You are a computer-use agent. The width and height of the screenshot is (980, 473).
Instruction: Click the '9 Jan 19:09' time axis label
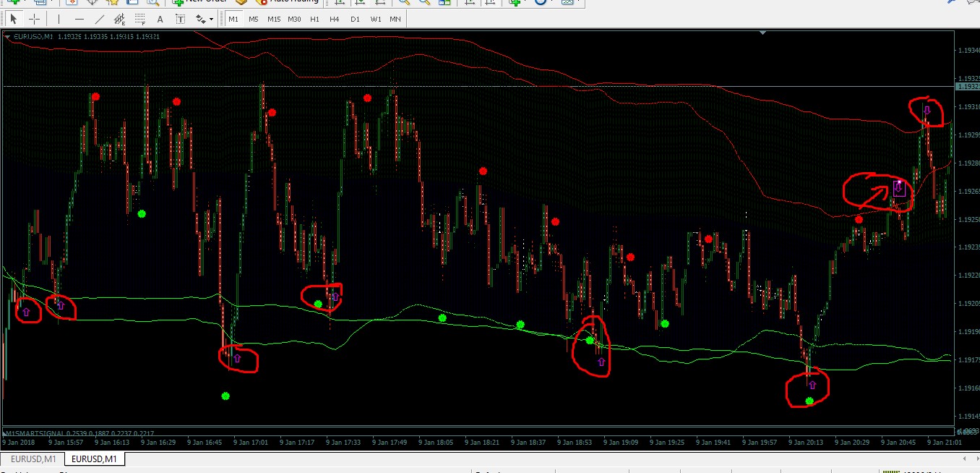point(621,441)
